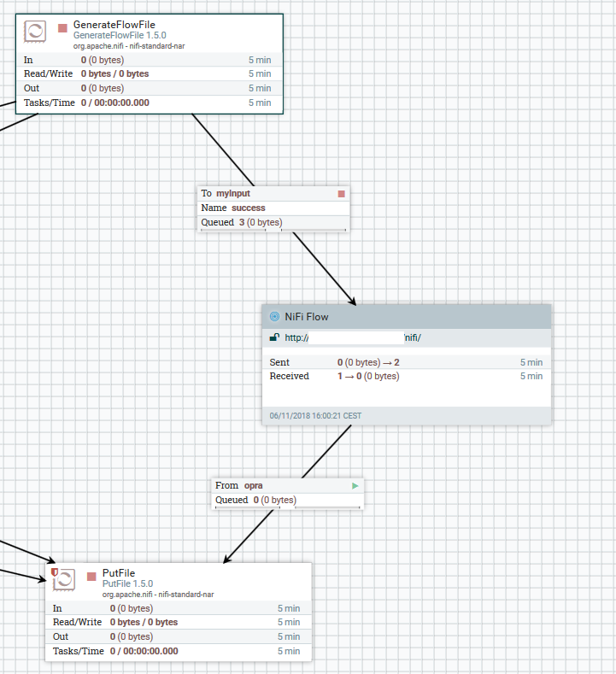Screen dimensions: 616x674
Task: Click the Sent statistics row
Action: pyautogui.click(x=406, y=362)
